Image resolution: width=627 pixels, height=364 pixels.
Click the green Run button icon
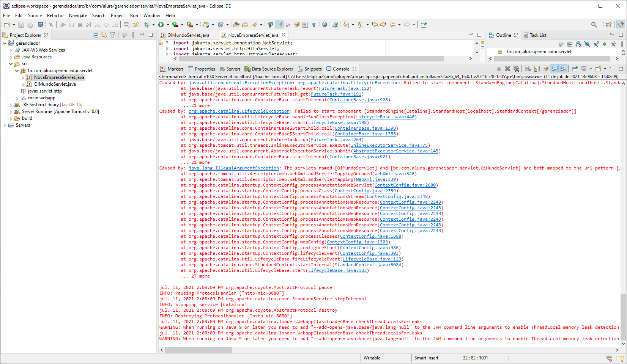(161, 25)
